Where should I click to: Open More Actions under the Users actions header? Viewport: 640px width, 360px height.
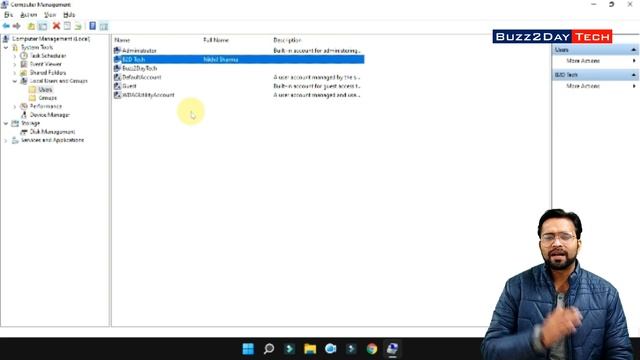tap(583, 61)
